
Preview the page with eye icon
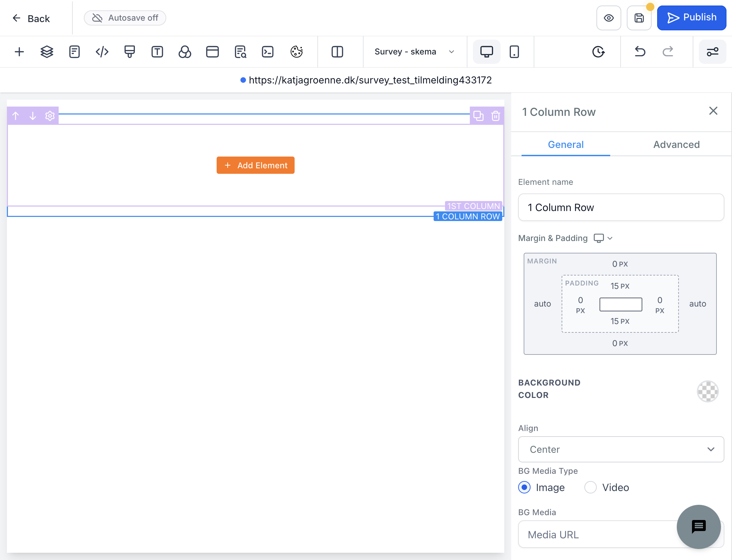609,18
